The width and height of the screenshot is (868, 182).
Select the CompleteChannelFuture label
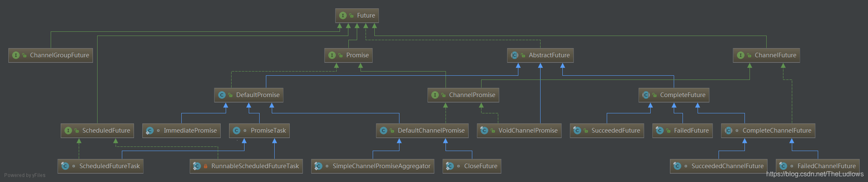coord(777,131)
